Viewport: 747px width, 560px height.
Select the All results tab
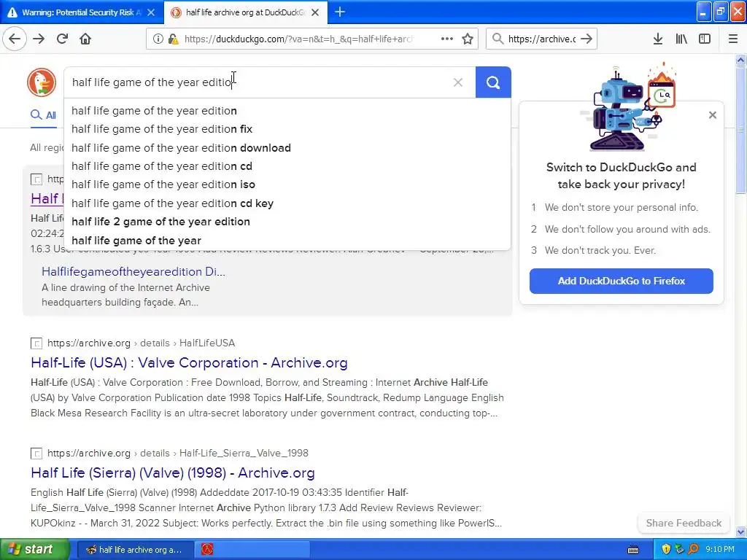[x=43, y=114]
